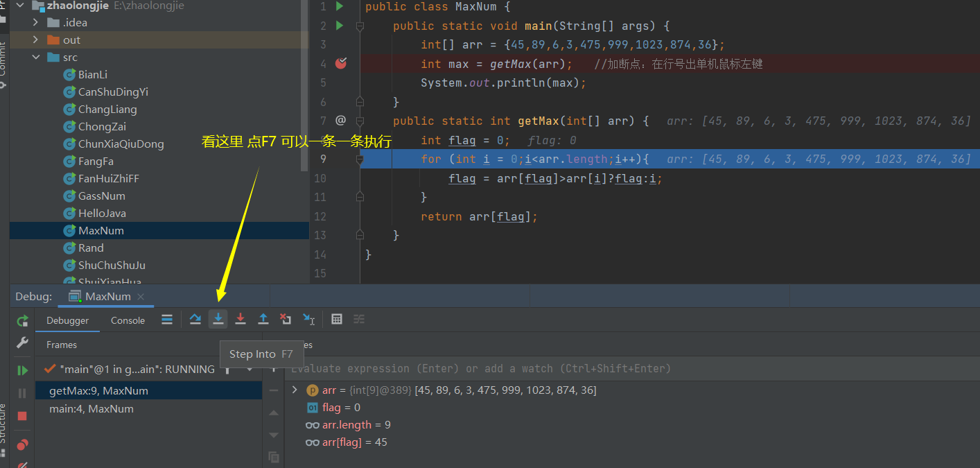Expand the arr variable in Variables

(295, 390)
